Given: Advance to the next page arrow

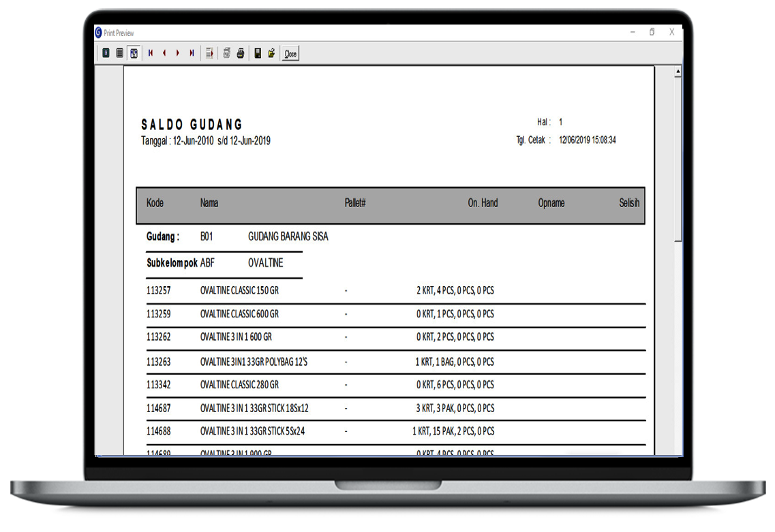Looking at the screenshot, I should tap(178, 53).
